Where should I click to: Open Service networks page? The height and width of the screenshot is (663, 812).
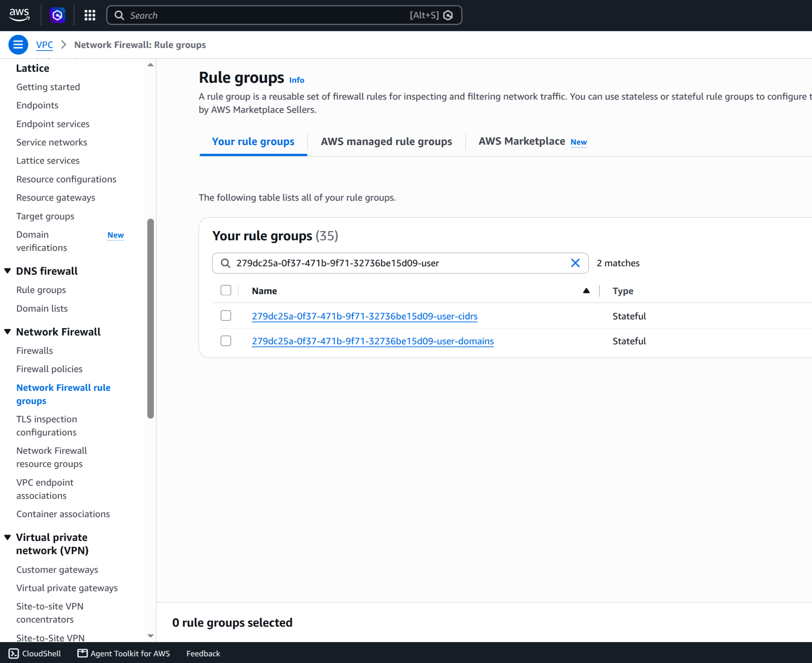click(x=52, y=142)
